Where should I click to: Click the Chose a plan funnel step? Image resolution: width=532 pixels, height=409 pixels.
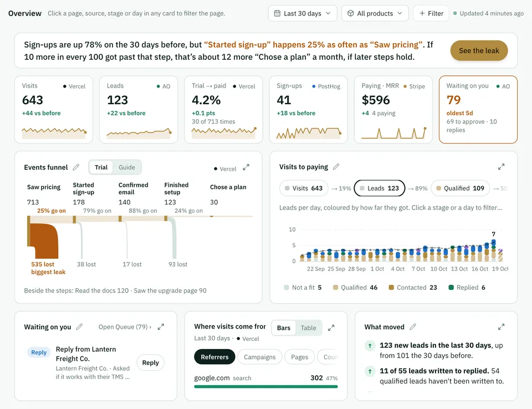[228, 187]
